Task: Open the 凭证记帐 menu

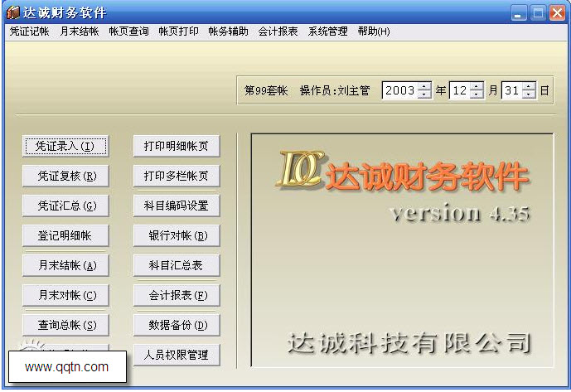Action: click(x=29, y=31)
